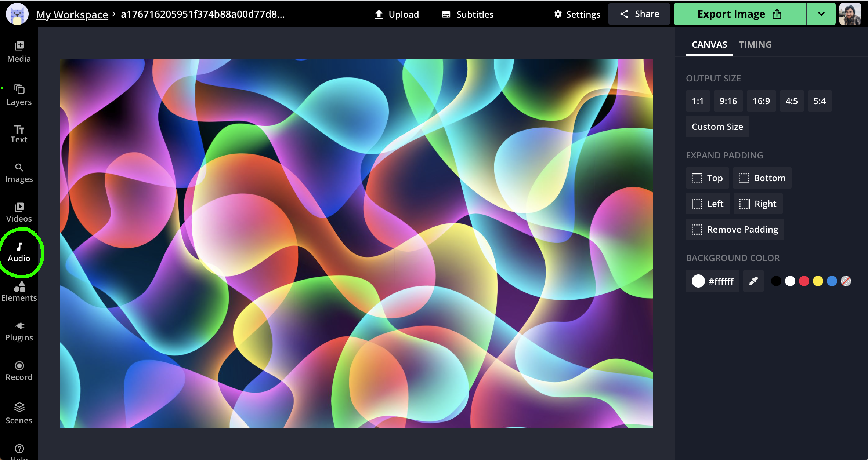
Task: Enable Top padding expansion
Action: point(707,178)
